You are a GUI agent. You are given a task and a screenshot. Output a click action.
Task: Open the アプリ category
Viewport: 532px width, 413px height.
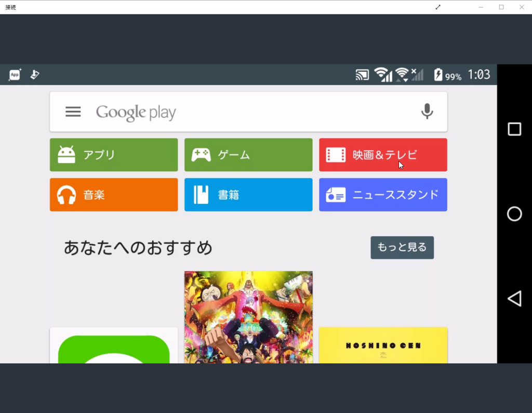click(114, 155)
